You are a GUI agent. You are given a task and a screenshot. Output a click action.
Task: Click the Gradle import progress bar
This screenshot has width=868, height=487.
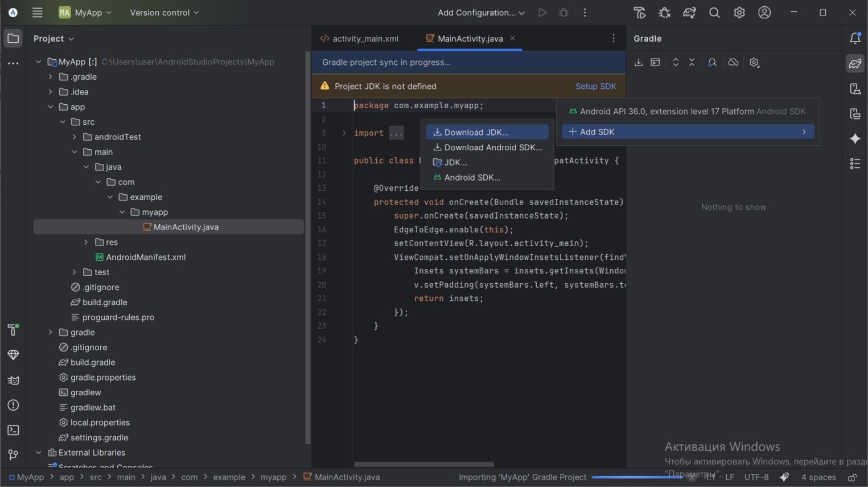click(x=636, y=477)
